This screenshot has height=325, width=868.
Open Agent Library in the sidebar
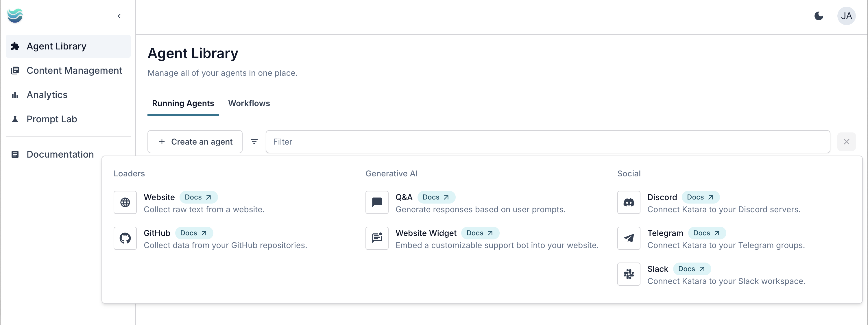coord(68,46)
